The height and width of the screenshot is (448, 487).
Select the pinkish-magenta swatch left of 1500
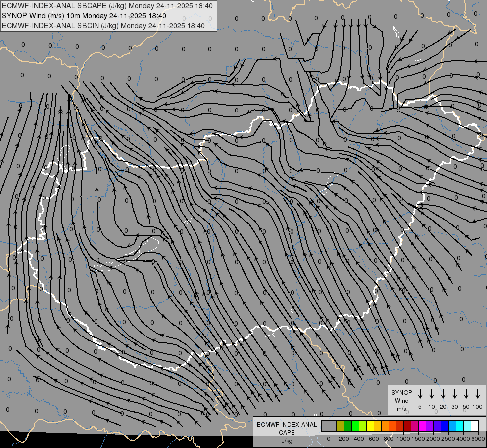point(415,426)
